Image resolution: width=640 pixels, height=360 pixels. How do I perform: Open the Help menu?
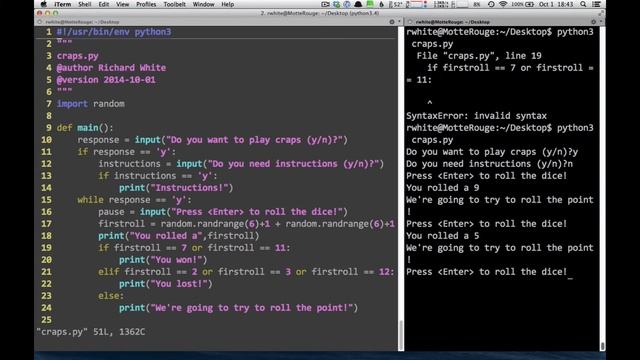pyautogui.click(x=227, y=4)
